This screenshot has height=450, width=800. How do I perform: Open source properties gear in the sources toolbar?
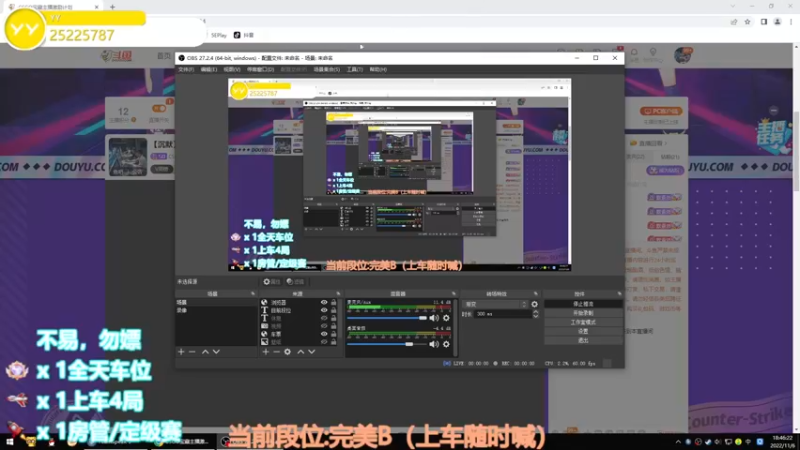tap(288, 352)
